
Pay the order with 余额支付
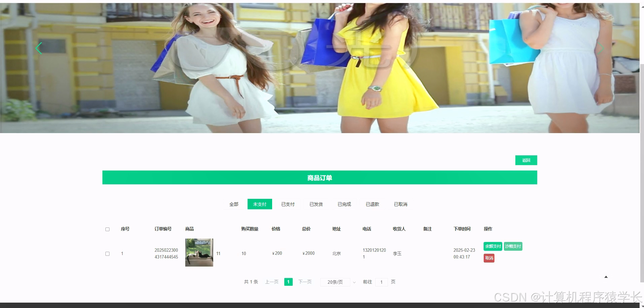(x=493, y=246)
